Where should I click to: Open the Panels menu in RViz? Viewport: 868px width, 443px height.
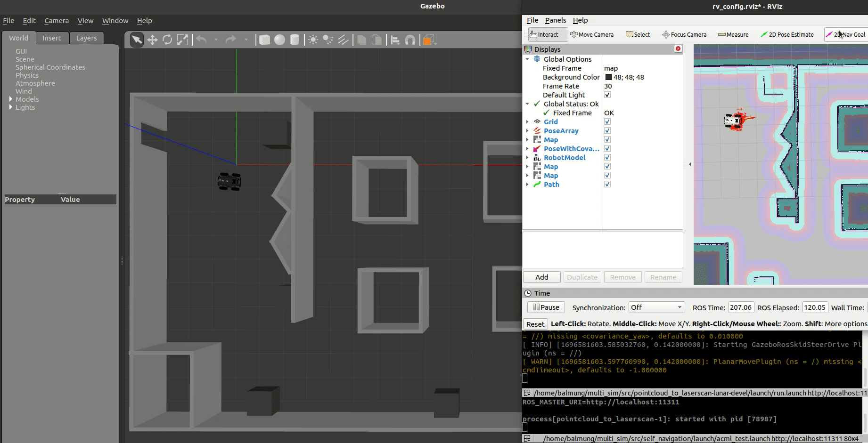[556, 20]
